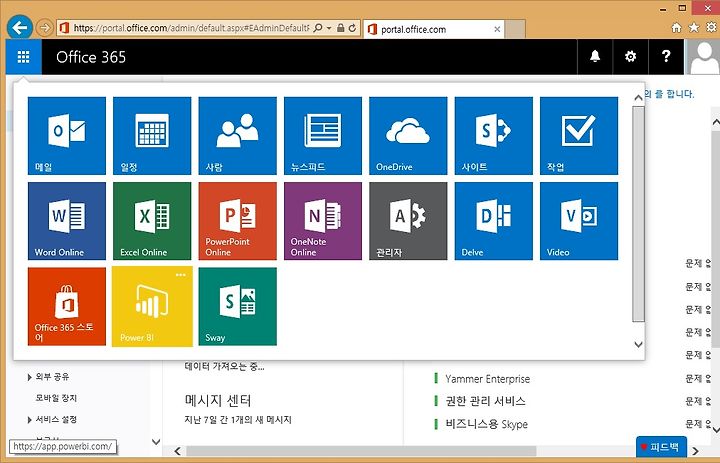This screenshot has width=720, height=463.
Task: Click the horizontal scrollbar right arrow
Action: [x=696, y=451]
